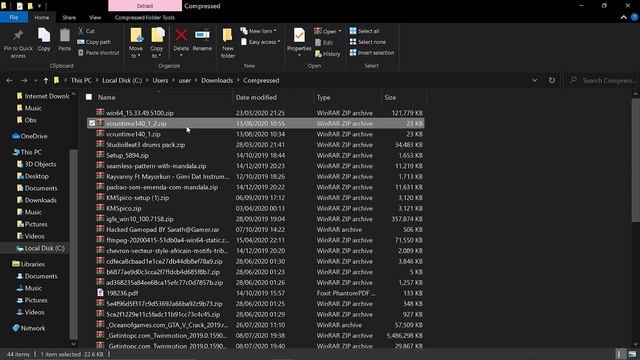The image size is (640, 360).
Task: Open the File tab
Action: (x=14, y=18)
